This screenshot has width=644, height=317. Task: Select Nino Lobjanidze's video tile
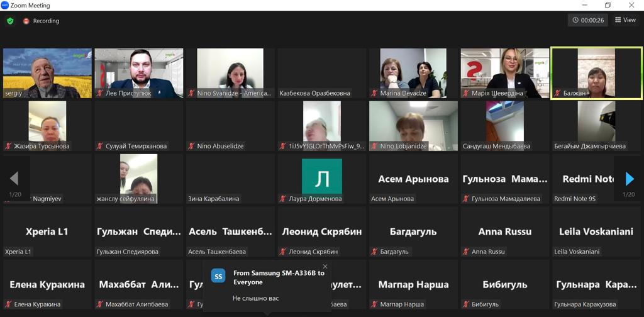413,126
